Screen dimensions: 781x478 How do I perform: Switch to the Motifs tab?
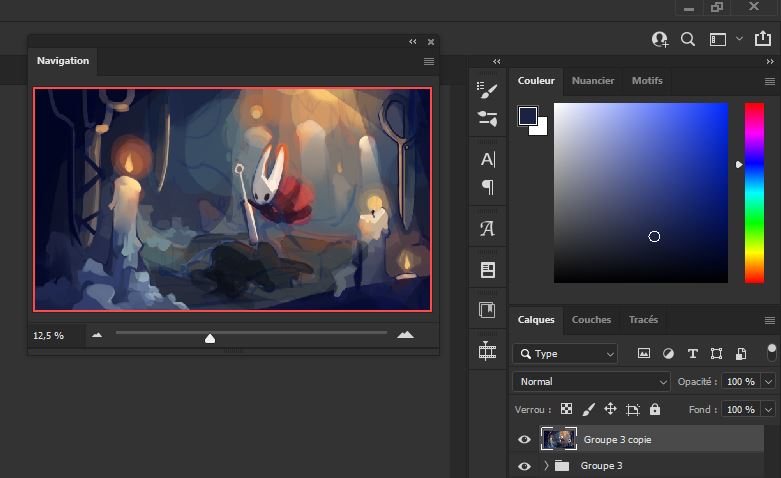(647, 81)
